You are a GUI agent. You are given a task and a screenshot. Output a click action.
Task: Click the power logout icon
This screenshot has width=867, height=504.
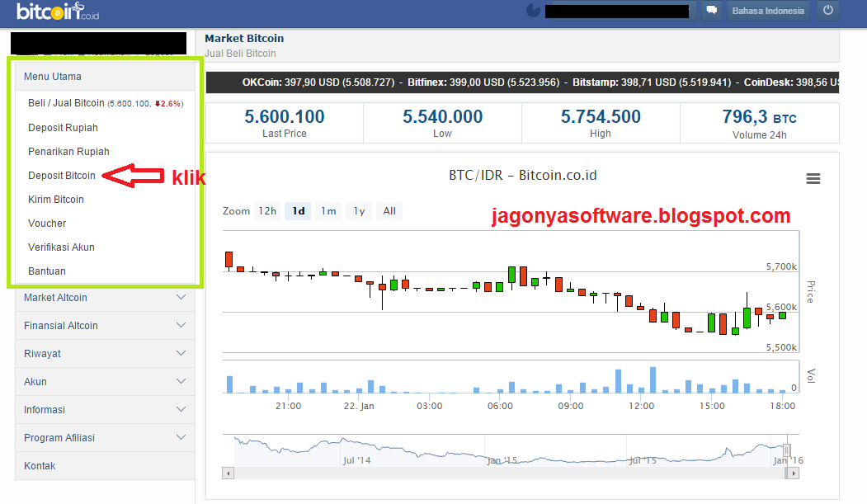click(x=827, y=11)
